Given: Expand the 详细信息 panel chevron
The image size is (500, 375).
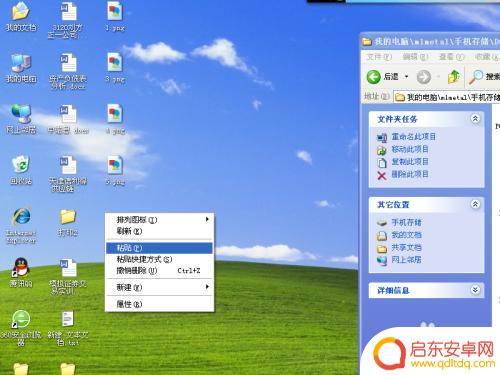Looking at the screenshot, I should click(475, 290).
